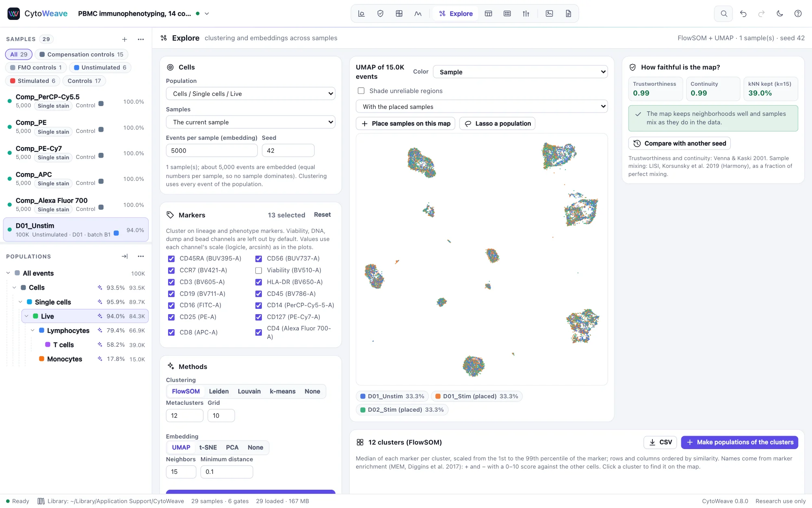This screenshot has width=812, height=508.
Task: Click 'Make populations of the clusters'
Action: [740, 442]
